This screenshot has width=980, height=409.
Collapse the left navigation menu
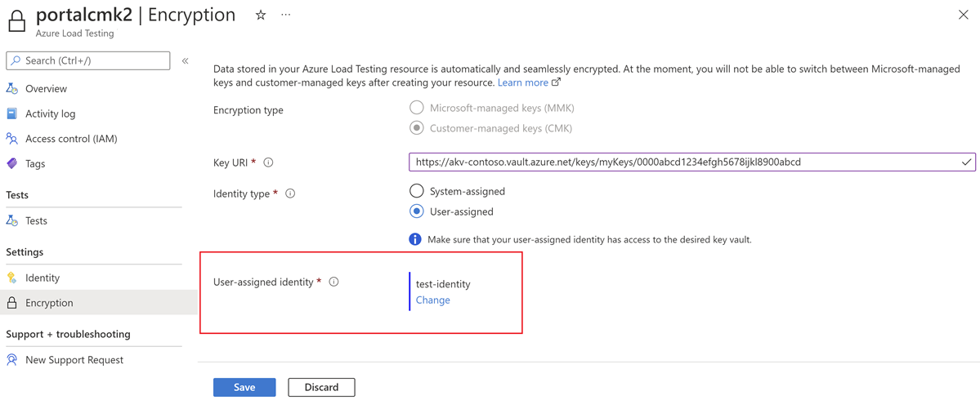pyautogui.click(x=186, y=60)
